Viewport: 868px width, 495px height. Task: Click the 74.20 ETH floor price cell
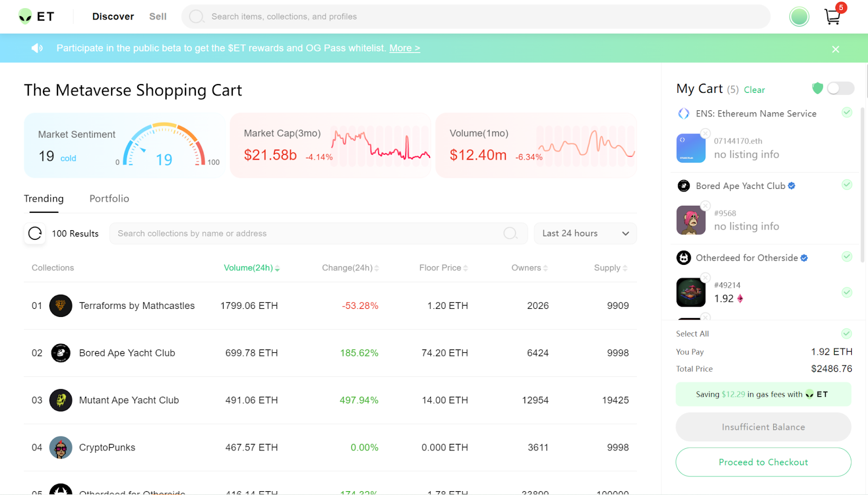(445, 353)
